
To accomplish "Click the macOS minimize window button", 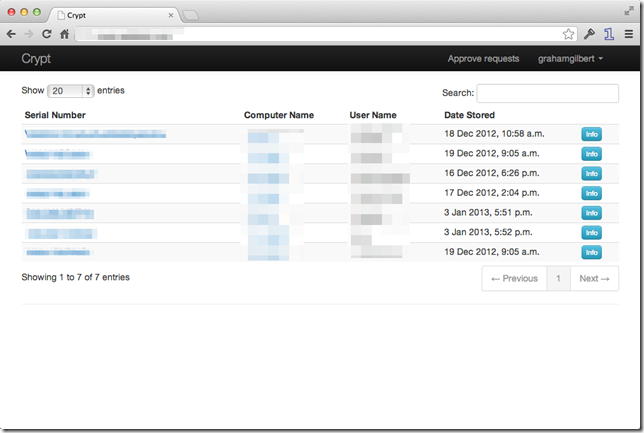I will pyautogui.click(x=24, y=12).
